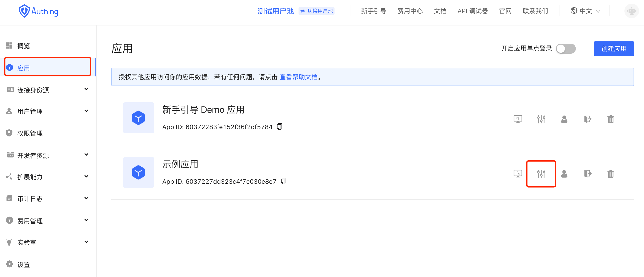Image resolution: width=644 pixels, height=277 pixels.
Task: Click 切换用户池 button
Action: pos(317,11)
